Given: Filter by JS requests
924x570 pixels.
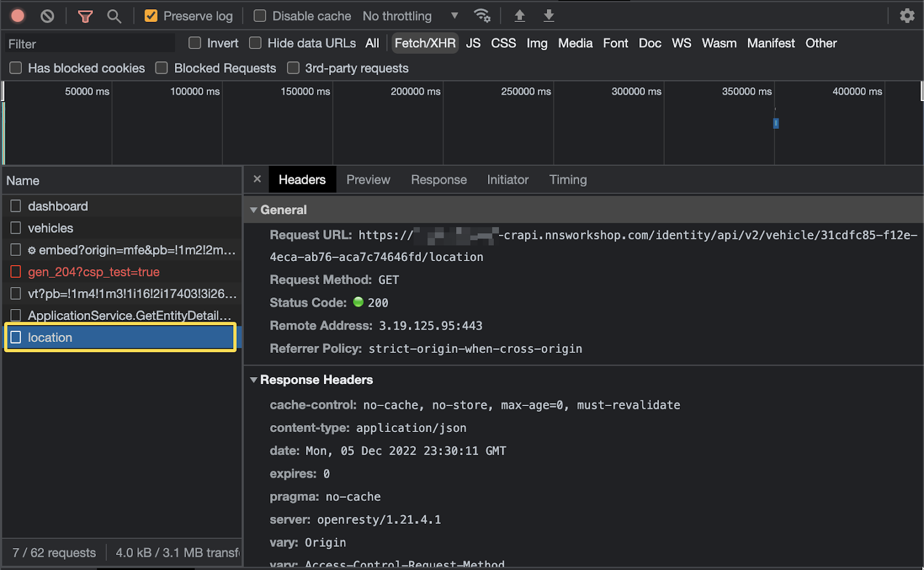Looking at the screenshot, I should point(474,43).
